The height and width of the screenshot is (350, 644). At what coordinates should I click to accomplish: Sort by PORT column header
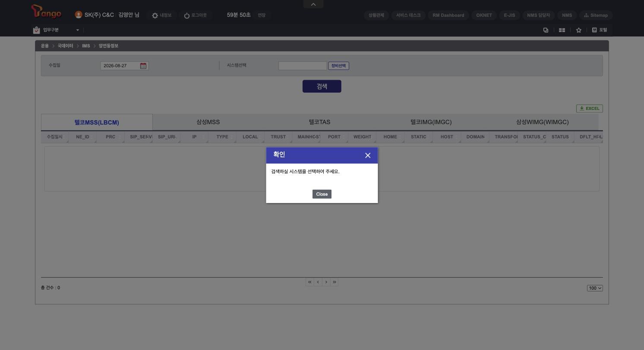(334, 137)
